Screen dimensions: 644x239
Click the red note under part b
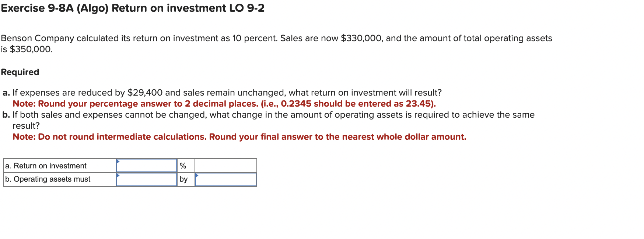click(239, 136)
